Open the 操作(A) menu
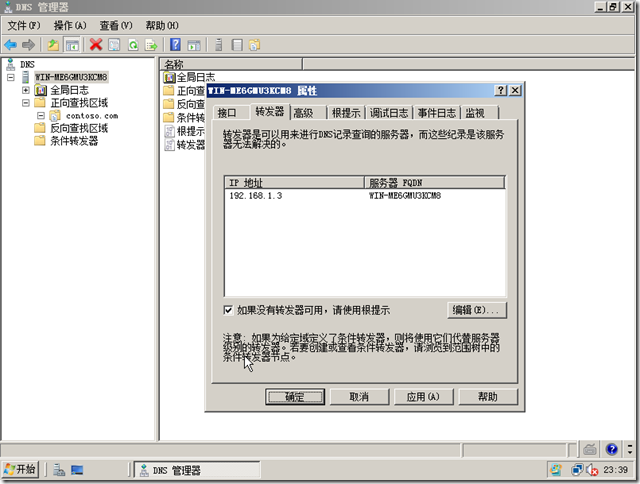The height and width of the screenshot is (484, 640). (70, 26)
